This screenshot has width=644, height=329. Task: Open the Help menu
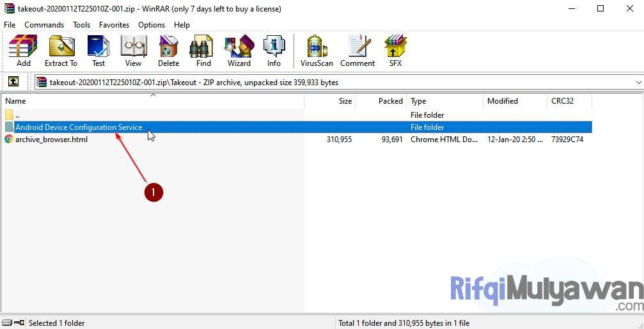[x=182, y=25]
